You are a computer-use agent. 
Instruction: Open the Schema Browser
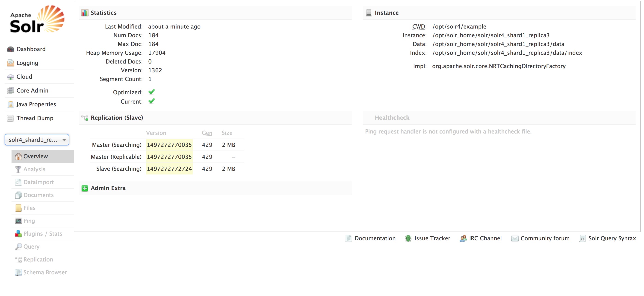tap(45, 272)
